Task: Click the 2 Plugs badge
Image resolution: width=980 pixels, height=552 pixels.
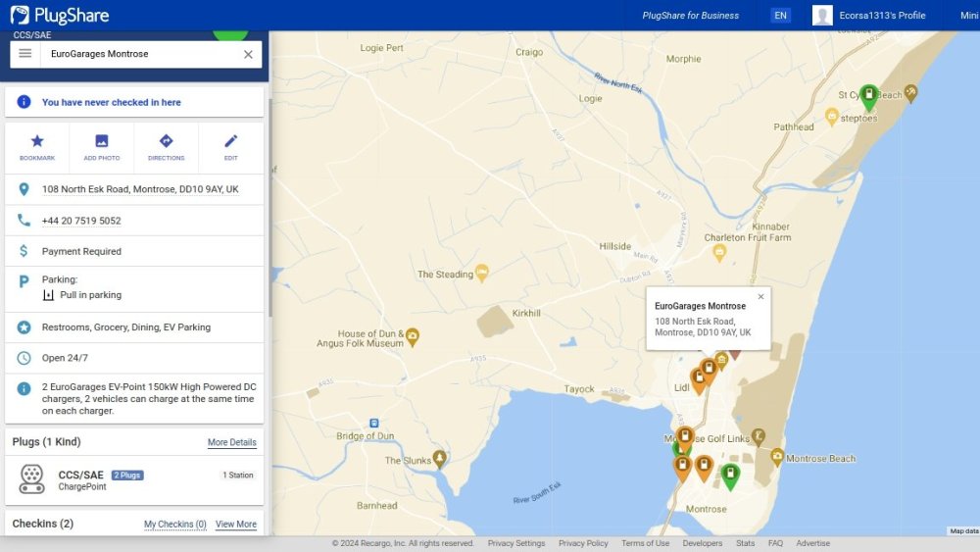Action: (127, 476)
